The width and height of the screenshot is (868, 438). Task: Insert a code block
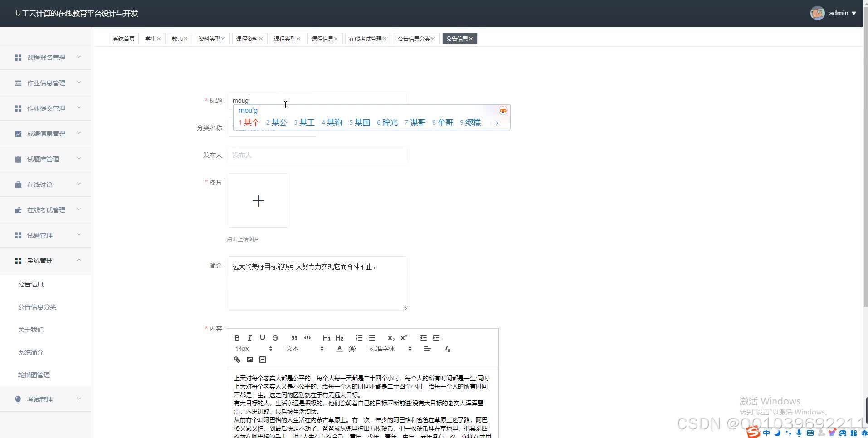(307, 338)
